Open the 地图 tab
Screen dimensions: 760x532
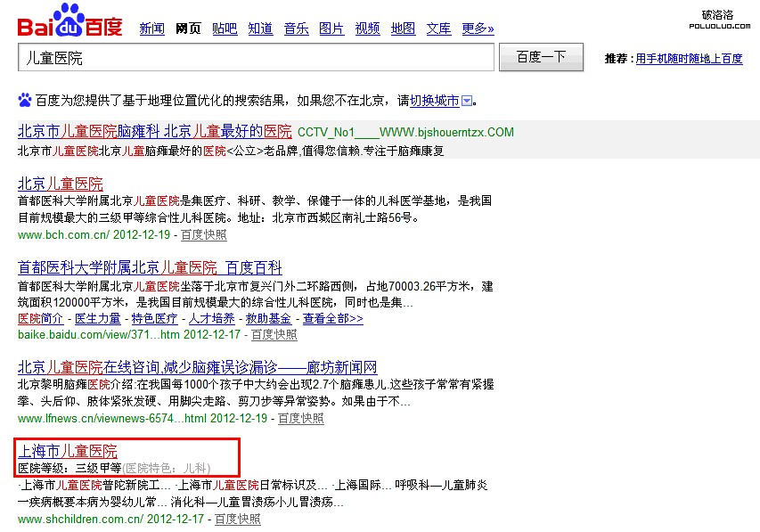point(403,29)
